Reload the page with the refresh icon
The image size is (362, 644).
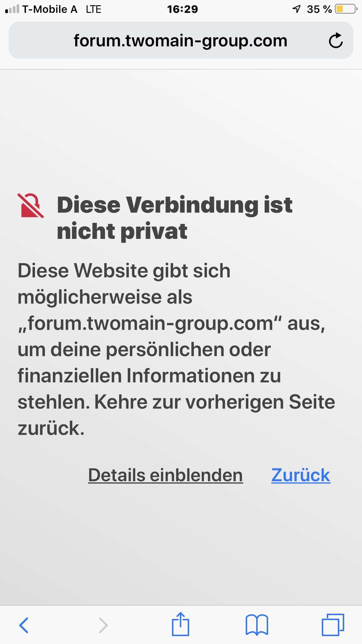click(336, 40)
